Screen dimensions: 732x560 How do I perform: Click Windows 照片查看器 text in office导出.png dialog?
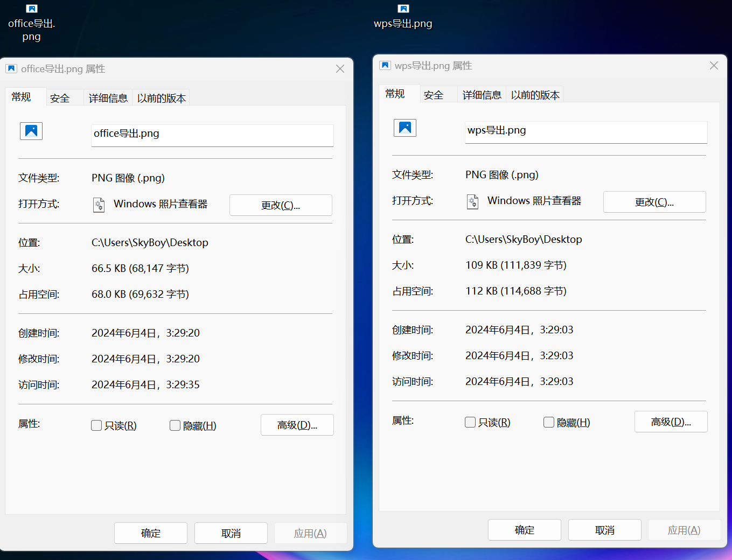click(x=161, y=204)
